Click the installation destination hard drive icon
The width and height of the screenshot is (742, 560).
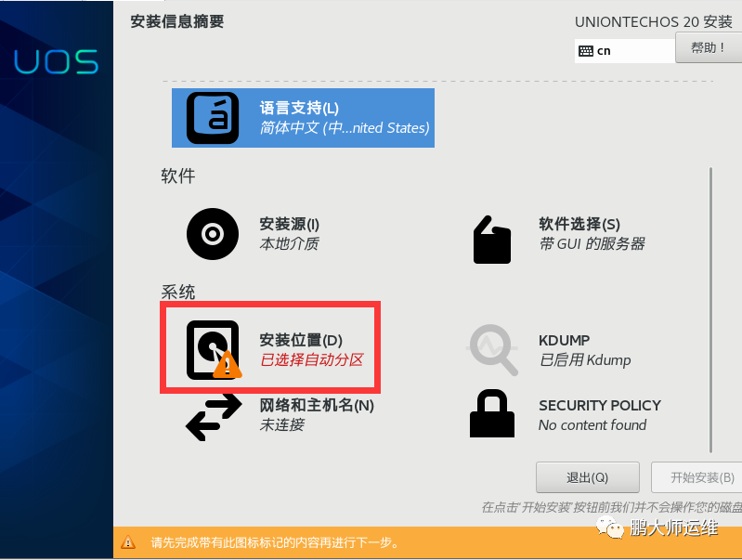[214, 350]
